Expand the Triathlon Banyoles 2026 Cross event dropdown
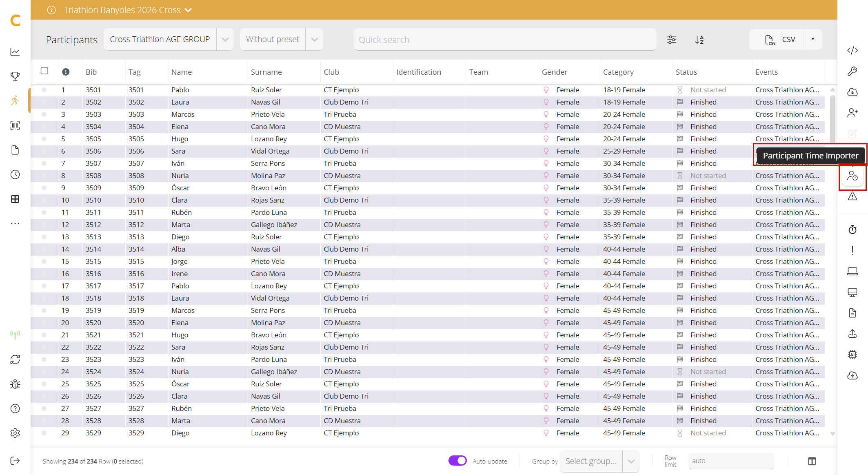This screenshot has width=868, height=475. (x=188, y=10)
